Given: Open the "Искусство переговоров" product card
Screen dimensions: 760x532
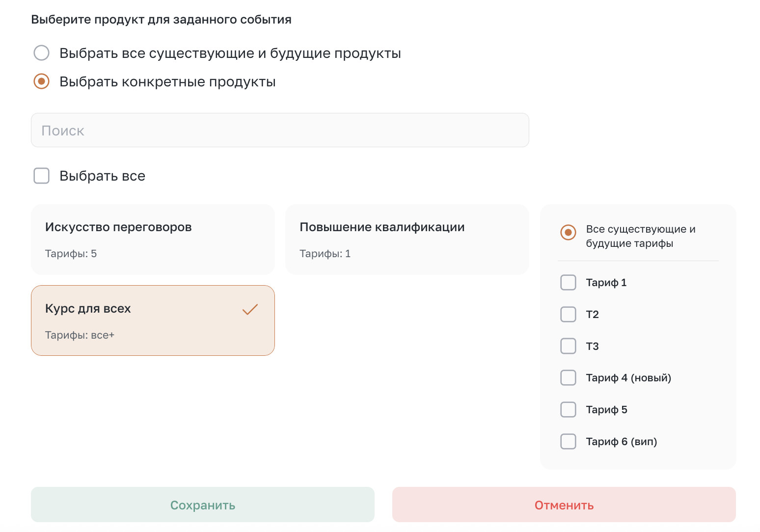Looking at the screenshot, I should [153, 239].
